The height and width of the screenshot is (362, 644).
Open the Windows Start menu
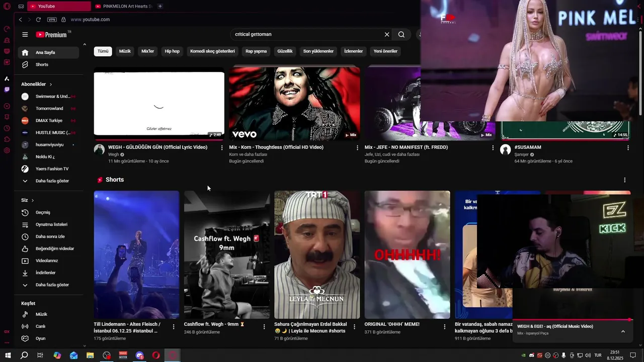click(x=8, y=355)
